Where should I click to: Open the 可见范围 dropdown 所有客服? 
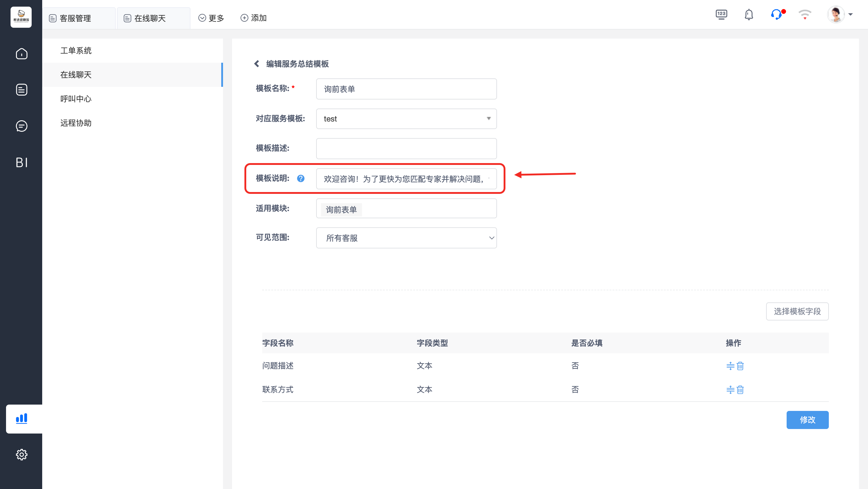406,238
